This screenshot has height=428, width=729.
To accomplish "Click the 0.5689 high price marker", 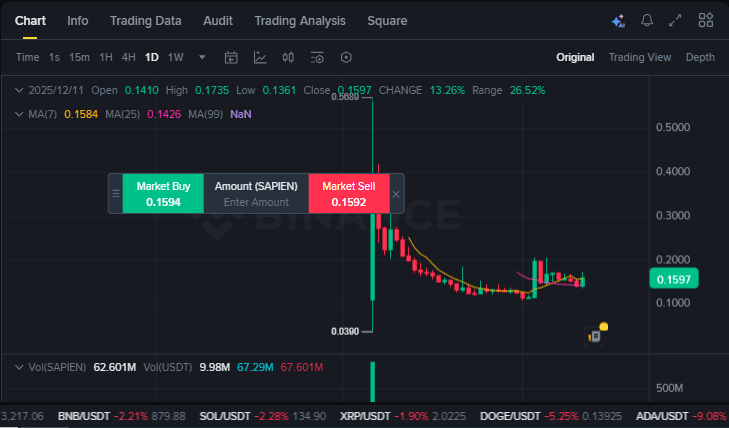I will (x=345, y=97).
